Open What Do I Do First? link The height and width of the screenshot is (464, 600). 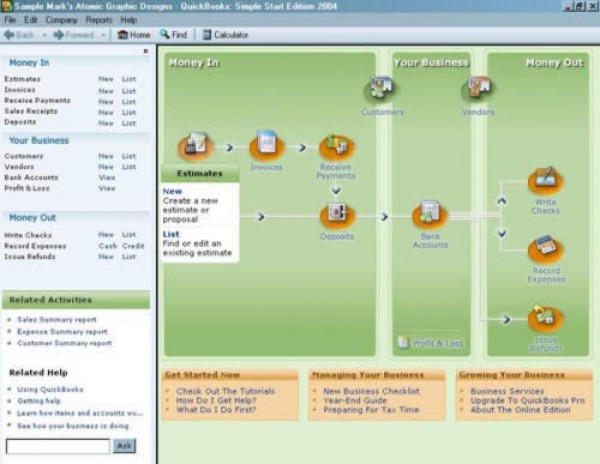216,410
